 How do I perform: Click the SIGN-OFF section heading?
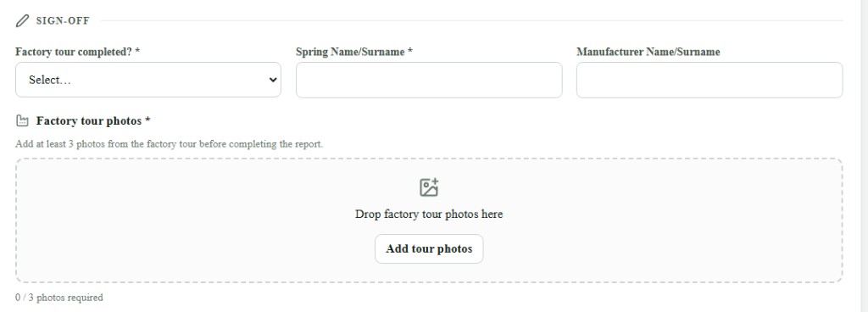coord(63,21)
